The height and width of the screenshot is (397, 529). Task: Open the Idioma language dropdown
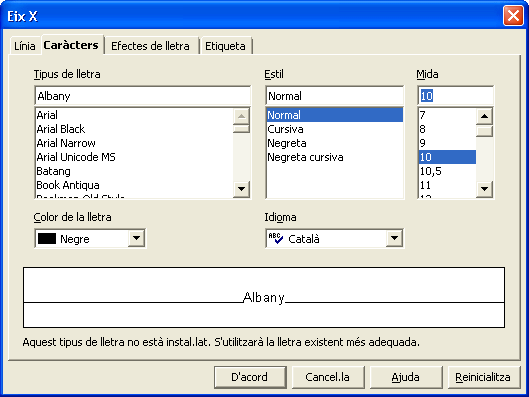tap(394, 238)
